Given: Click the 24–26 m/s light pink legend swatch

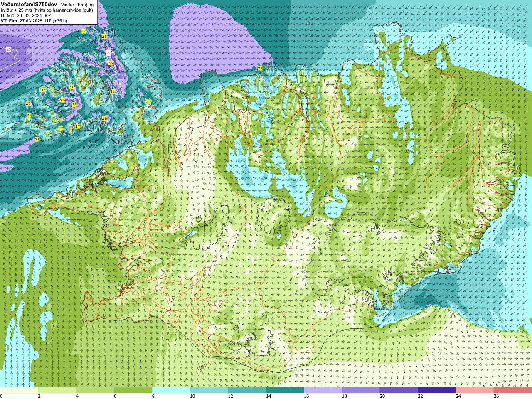Looking at the screenshot, I should coord(475,390).
